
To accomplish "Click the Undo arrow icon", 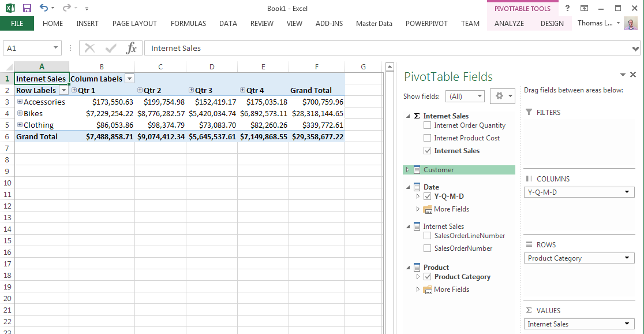I will tap(44, 8).
